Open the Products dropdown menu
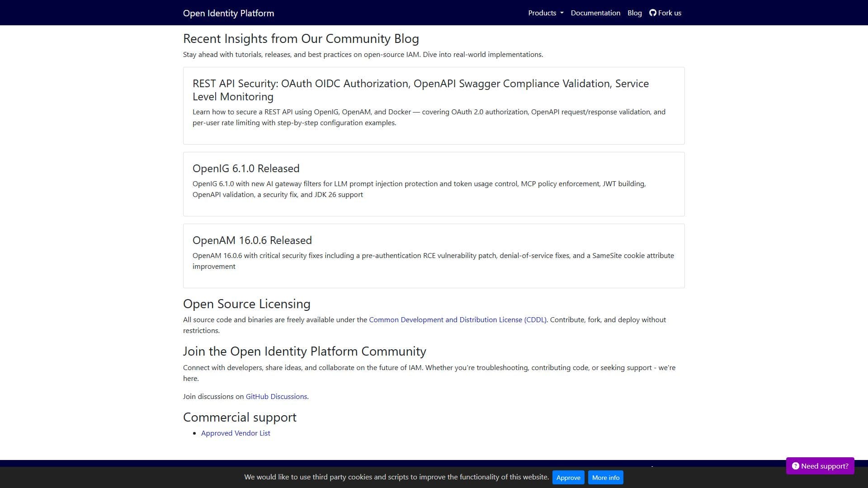The width and height of the screenshot is (868, 488). (546, 13)
